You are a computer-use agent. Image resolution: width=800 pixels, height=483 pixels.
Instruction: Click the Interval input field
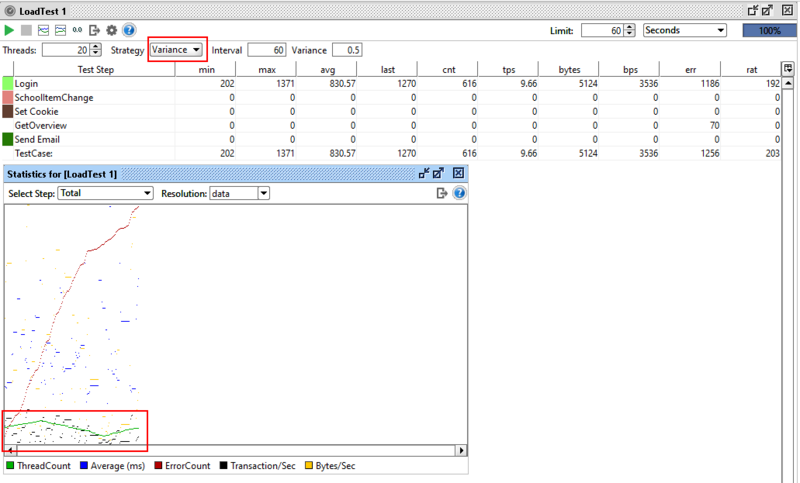point(266,50)
